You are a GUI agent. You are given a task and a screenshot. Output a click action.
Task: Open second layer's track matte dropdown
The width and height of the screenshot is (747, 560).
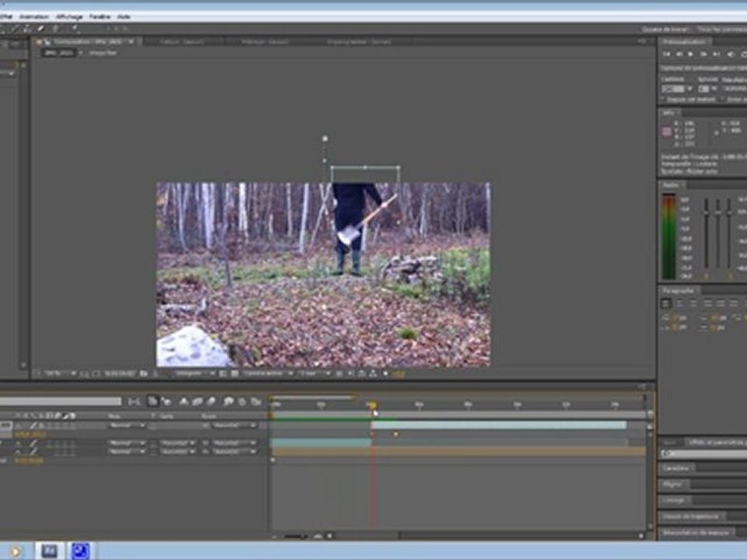click(177, 443)
